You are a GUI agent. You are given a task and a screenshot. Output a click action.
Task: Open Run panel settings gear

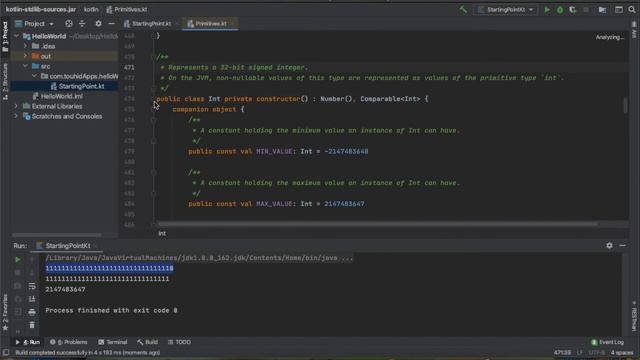(x=609, y=245)
